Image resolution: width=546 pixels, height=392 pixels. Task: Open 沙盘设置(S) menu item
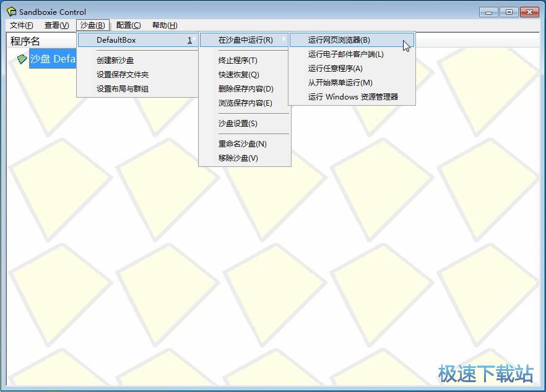[x=245, y=124]
